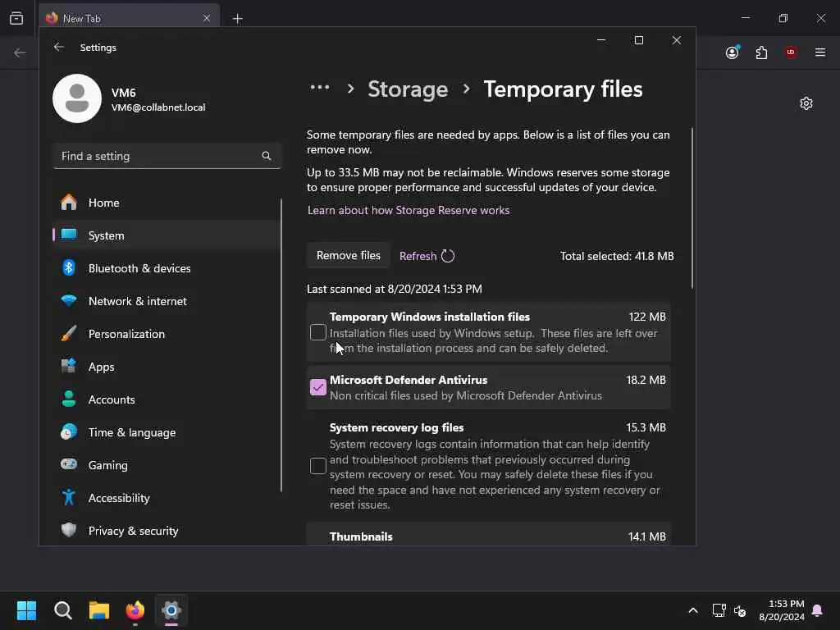Click the Personalization paintbrush icon
This screenshot has height=630, width=840.
[x=69, y=333]
